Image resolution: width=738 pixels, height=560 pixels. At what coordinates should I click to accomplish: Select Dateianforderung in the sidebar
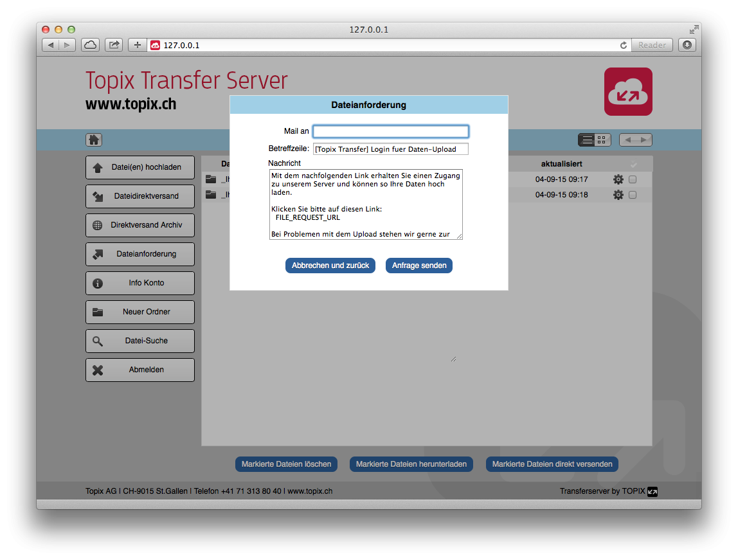click(x=139, y=254)
